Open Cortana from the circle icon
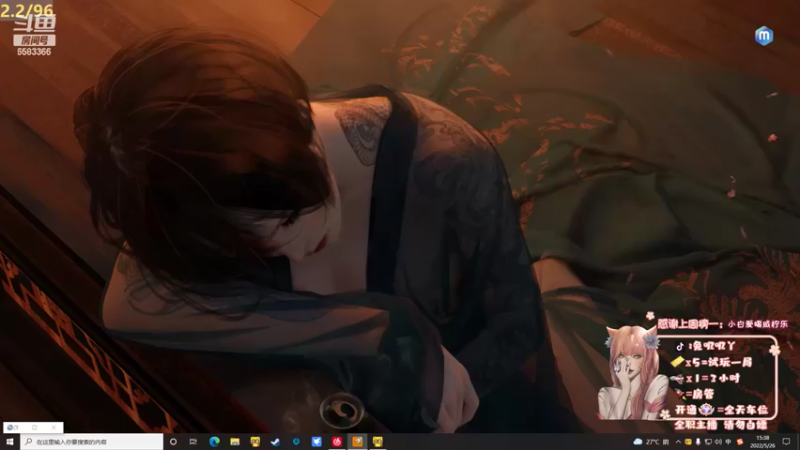The width and height of the screenshot is (800, 450). [x=173, y=442]
